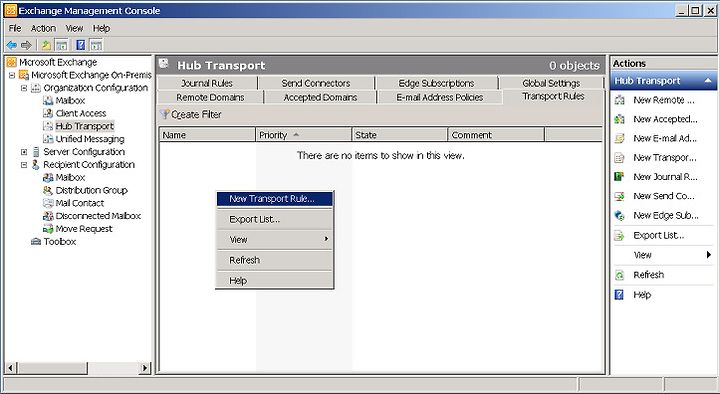Sort by the Priority column header
This screenshot has height=394, width=720.
tap(303, 135)
